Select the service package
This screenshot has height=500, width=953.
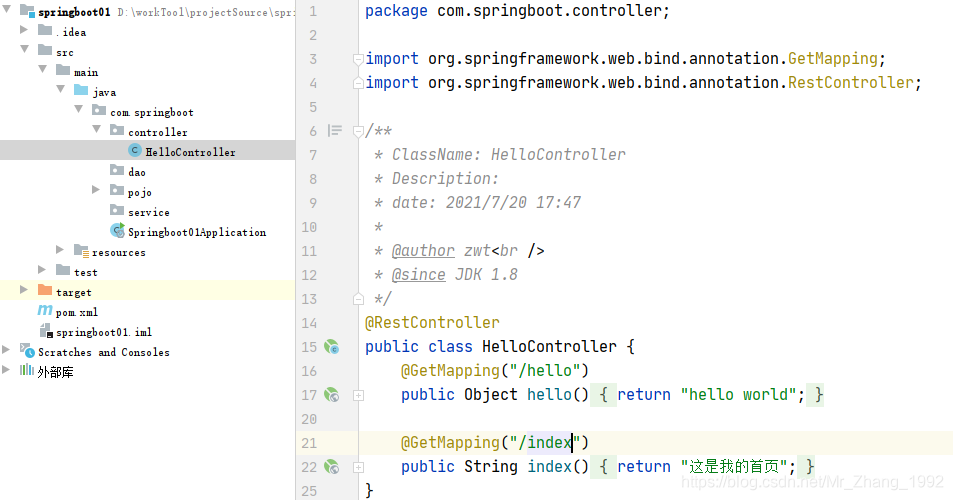pos(149,212)
